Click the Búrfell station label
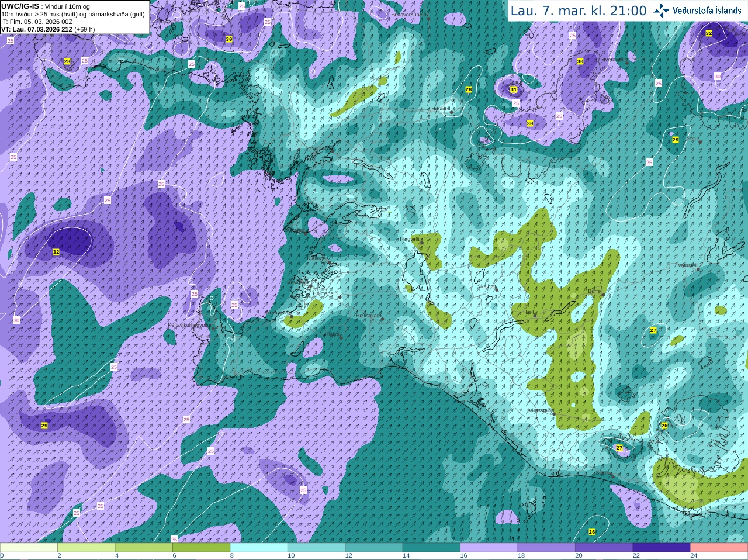Screen dimensions: 748x560 [595, 291]
